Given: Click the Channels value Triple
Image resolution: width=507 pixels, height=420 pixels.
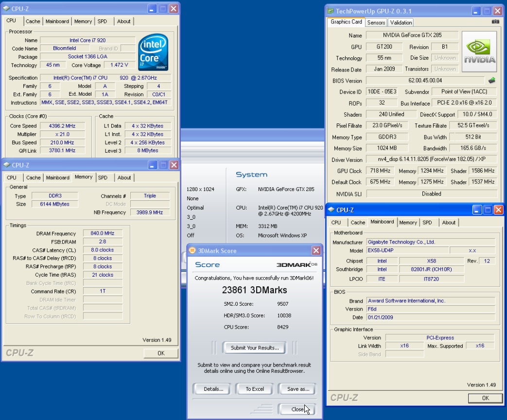Looking at the screenshot, I should coord(150,195).
